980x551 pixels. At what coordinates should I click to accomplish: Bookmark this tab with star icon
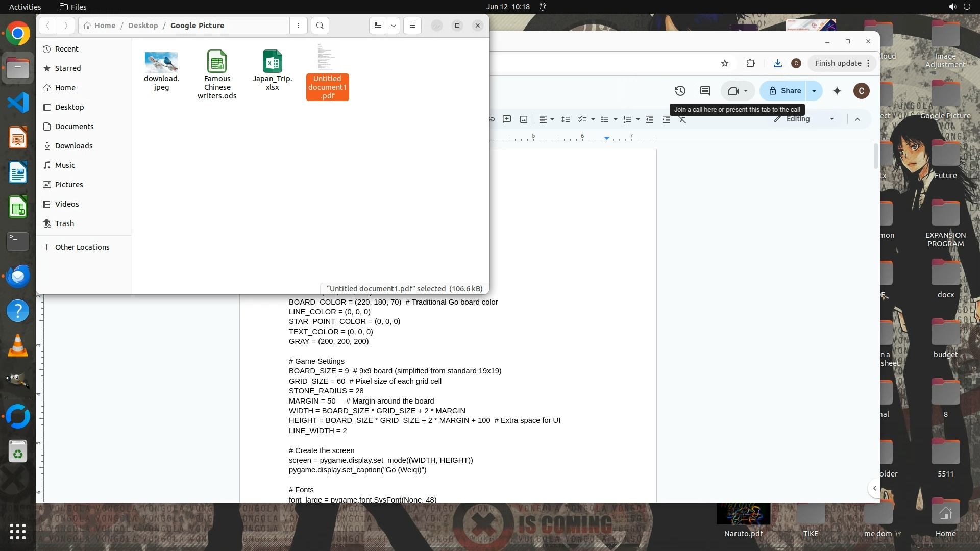[725, 63]
